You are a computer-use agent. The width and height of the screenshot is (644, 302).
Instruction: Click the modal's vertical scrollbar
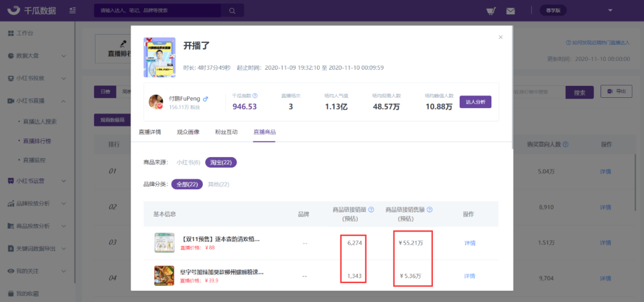click(511, 90)
